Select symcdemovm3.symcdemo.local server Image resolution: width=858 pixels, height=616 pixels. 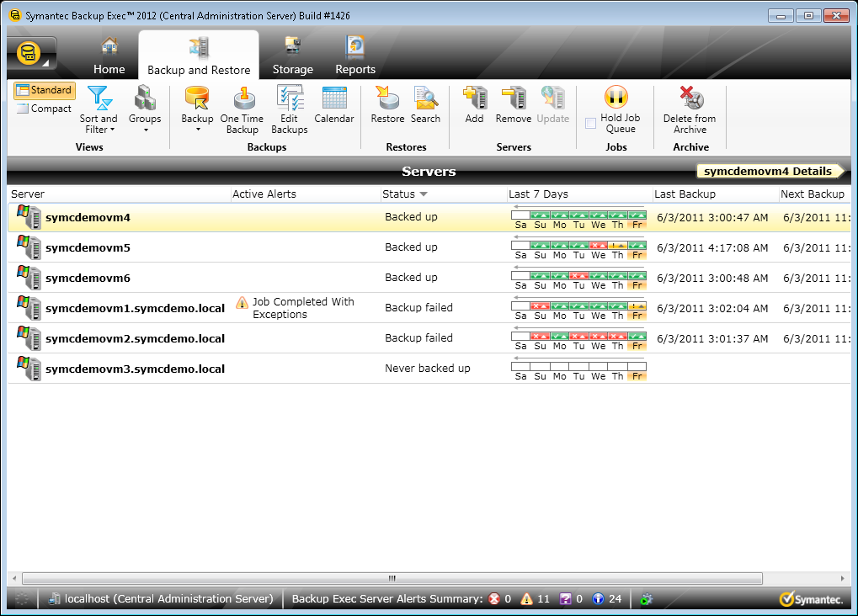pyautogui.click(x=429, y=369)
